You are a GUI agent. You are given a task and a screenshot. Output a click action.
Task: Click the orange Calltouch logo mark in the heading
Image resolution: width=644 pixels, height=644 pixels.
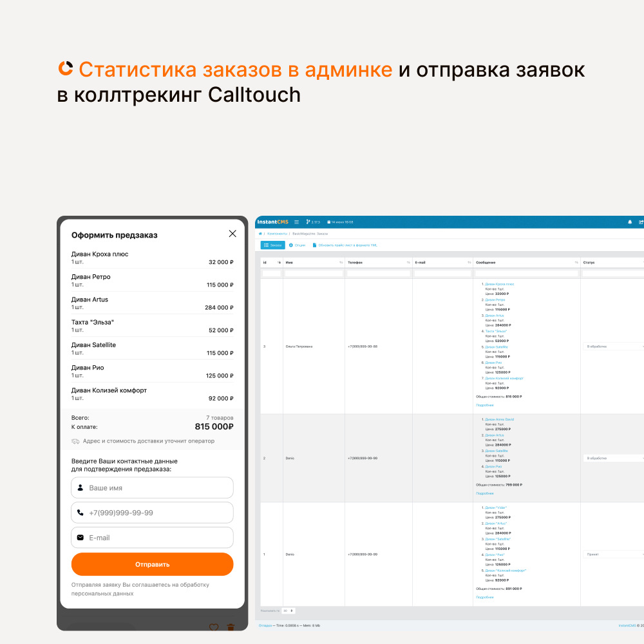(65, 68)
